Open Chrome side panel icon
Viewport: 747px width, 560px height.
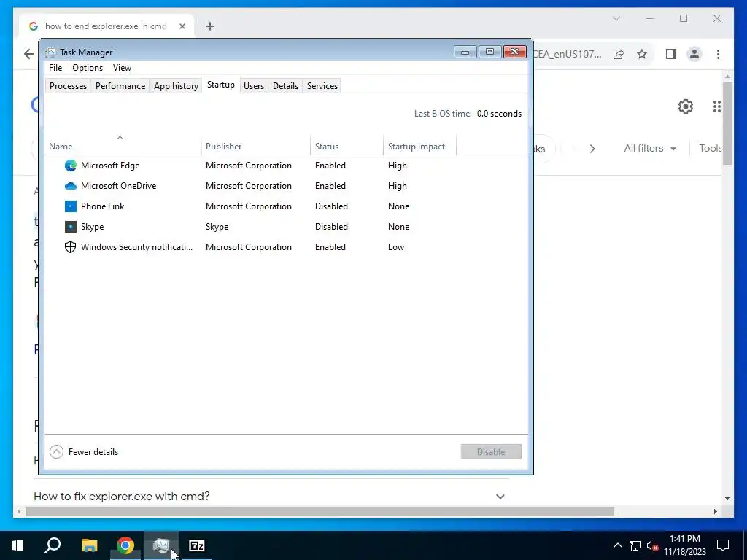(671, 54)
